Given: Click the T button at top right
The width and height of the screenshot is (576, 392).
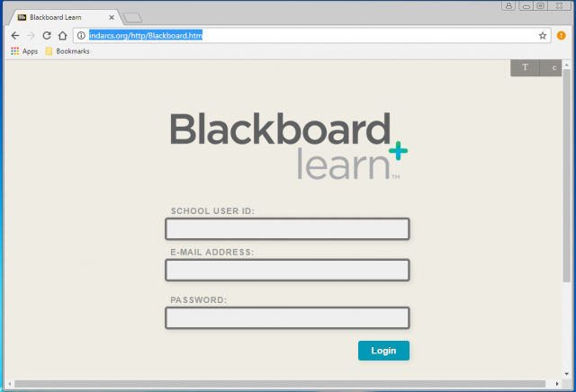Looking at the screenshot, I should (525, 67).
